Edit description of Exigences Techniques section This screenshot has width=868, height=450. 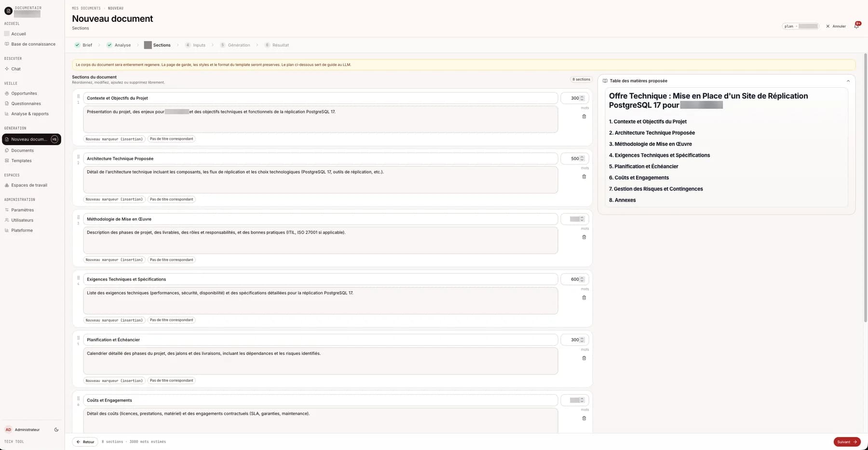click(320, 300)
